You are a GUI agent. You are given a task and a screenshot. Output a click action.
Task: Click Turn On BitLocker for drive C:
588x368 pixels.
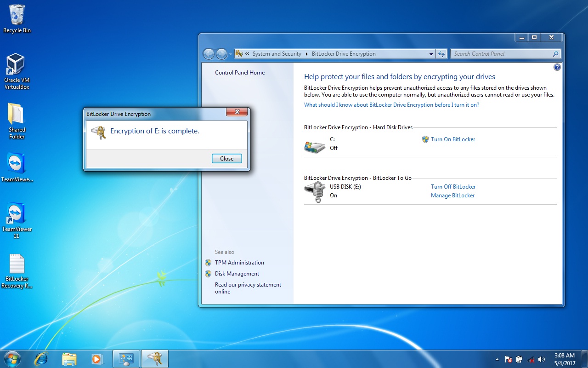(453, 139)
